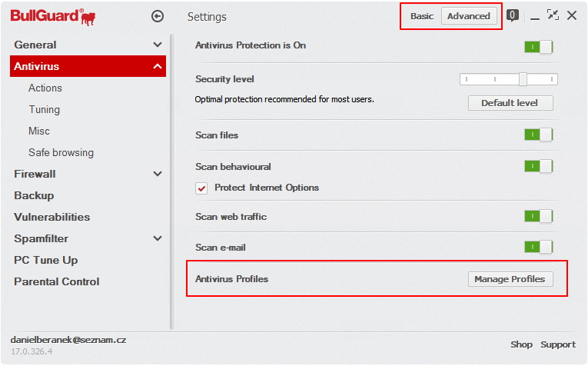Disable the Scan web traffic switch

coord(538,217)
